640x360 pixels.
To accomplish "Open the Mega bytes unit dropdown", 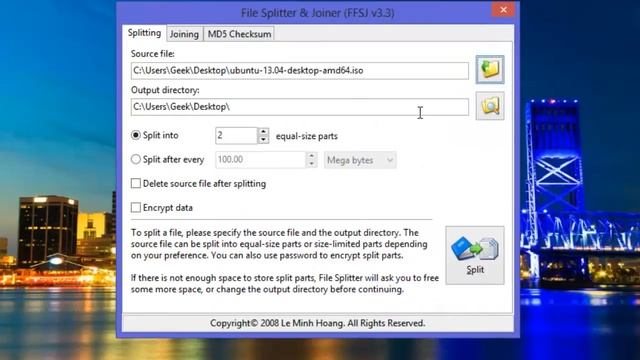I will [360, 160].
